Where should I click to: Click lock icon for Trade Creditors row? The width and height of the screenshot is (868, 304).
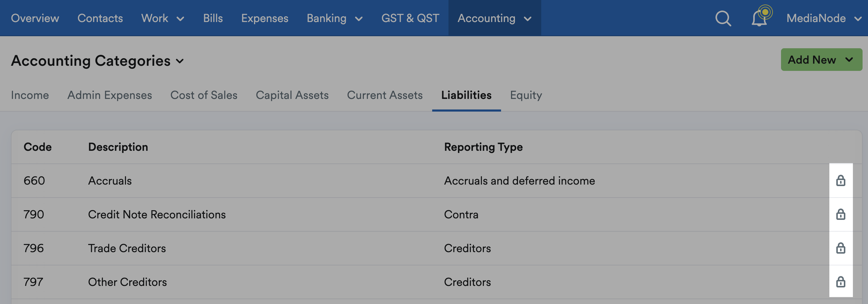tap(841, 248)
